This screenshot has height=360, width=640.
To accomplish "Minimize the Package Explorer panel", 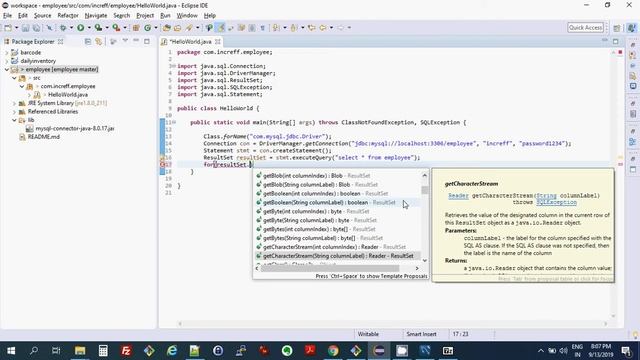I will point(136,41).
